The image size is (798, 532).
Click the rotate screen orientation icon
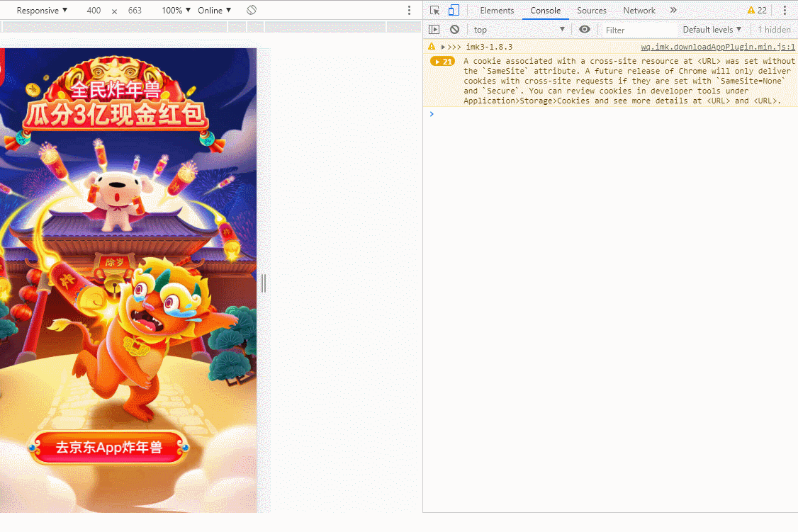252,11
